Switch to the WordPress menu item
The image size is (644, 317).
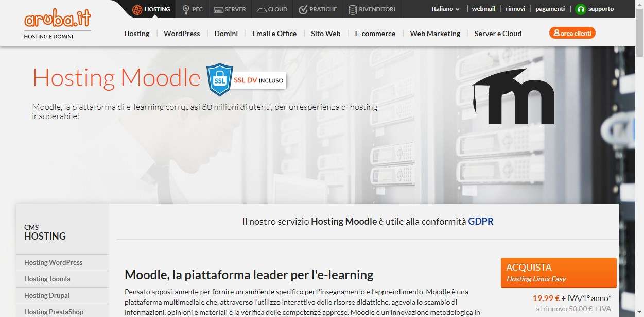coord(182,33)
